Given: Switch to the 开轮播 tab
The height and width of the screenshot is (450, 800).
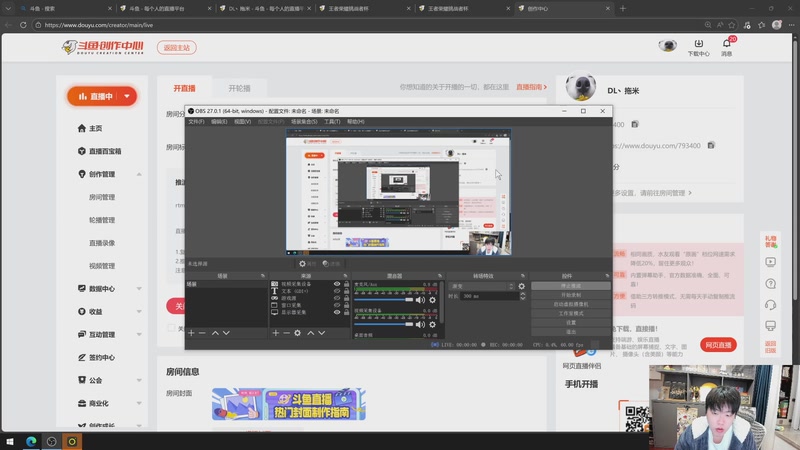Looking at the screenshot, I should coord(239,88).
